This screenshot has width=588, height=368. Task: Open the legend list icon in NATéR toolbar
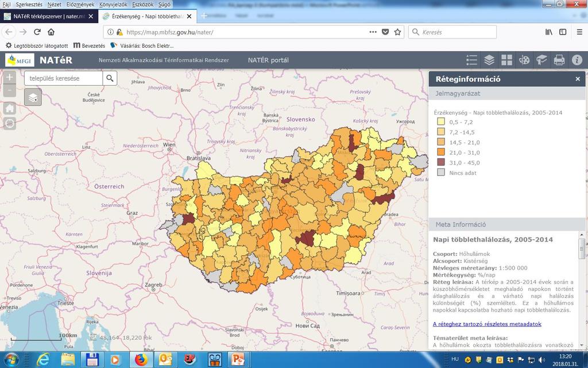471,60
